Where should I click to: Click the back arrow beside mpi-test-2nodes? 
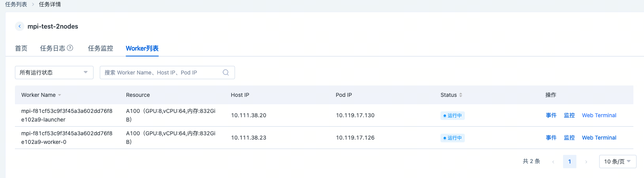(x=20, y=26)
